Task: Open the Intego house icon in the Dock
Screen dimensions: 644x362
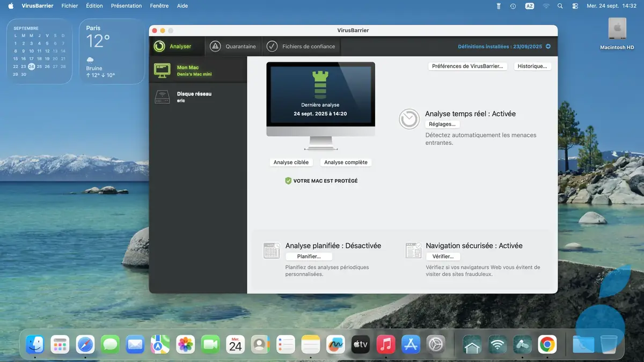Action: pyautogui.click(x=472, y=345)
